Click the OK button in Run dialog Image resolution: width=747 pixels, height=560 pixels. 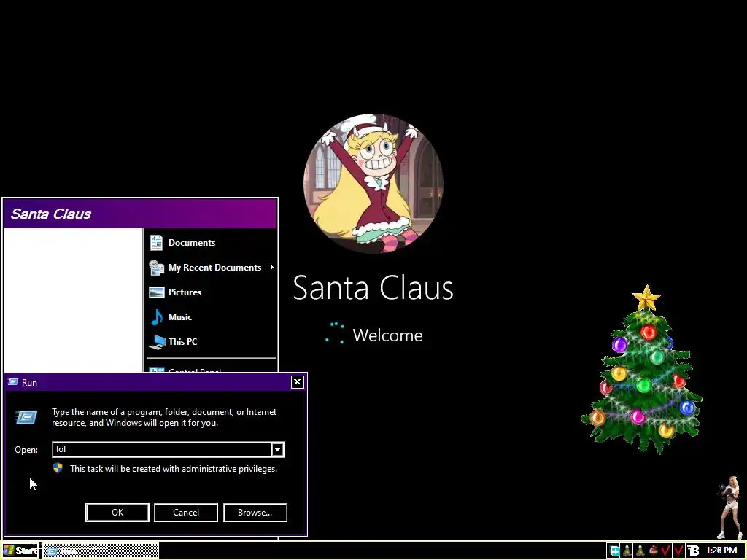(117, 513)
